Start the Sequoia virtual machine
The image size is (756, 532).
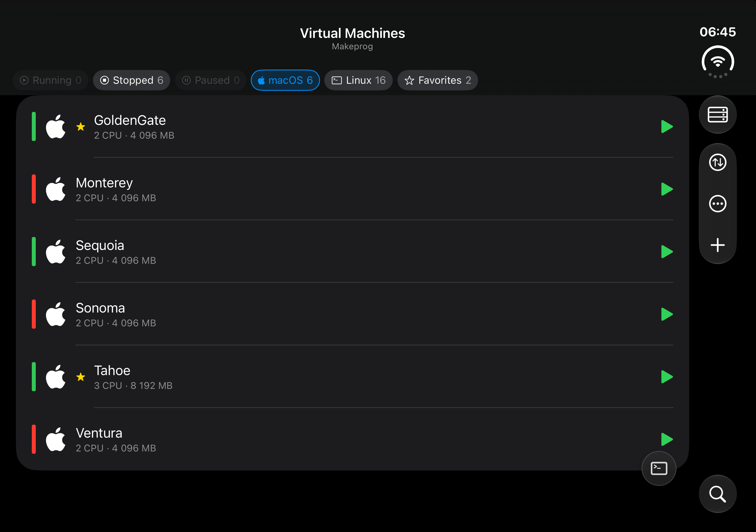pyautogui.click(x=667, y=252)
